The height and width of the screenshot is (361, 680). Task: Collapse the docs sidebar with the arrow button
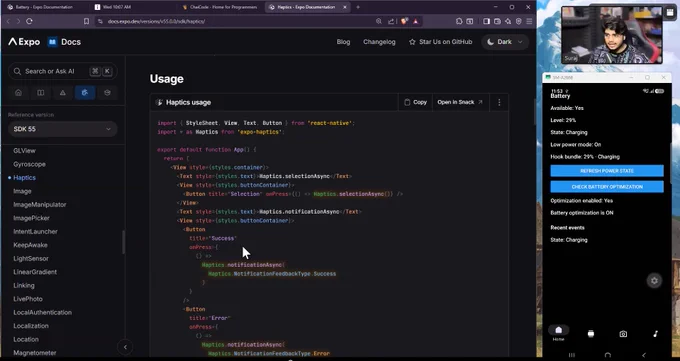pos(125,347)
